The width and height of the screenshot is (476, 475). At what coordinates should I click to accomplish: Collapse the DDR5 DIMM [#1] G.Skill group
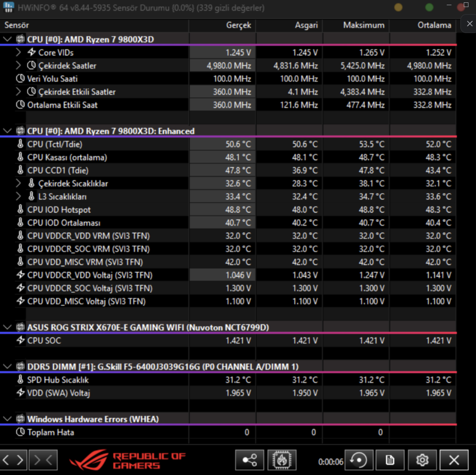click(7, 367)
